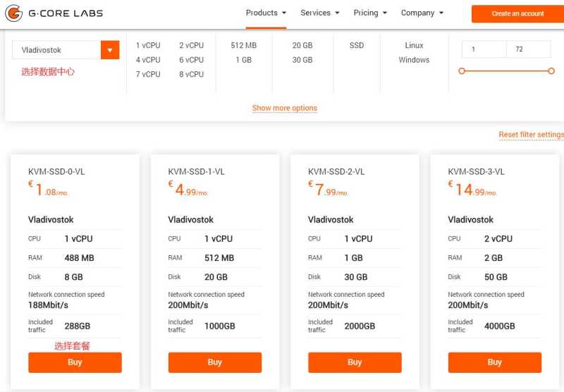
Task: Click the right price slider handle
Action: click(x=551, y=71)
